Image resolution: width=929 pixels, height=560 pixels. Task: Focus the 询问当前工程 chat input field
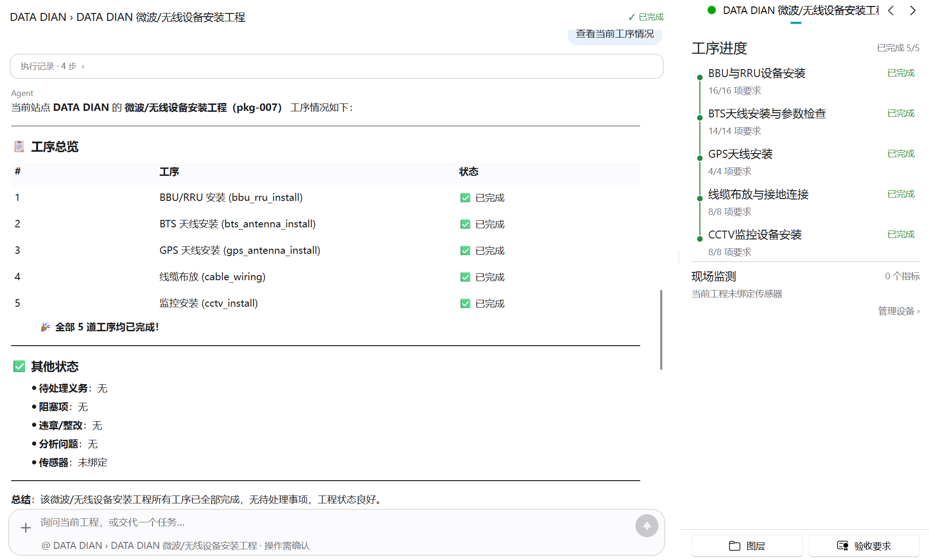pos(334,523)
